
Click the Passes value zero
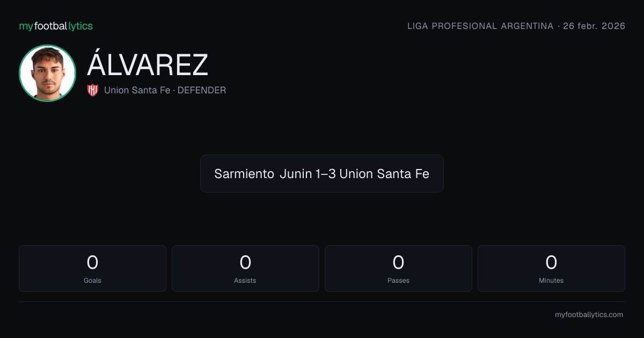pyautogui.click(x=398, y=262)
